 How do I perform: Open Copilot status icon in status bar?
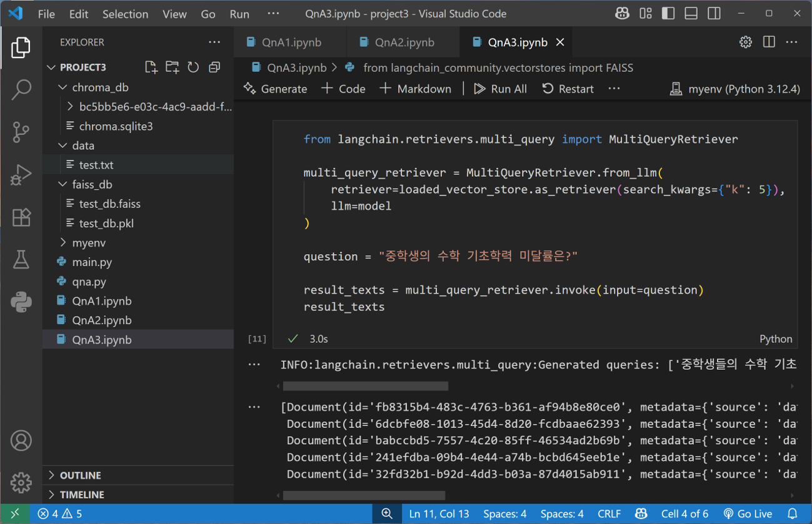pyautogui.click(x=641, y=514)
